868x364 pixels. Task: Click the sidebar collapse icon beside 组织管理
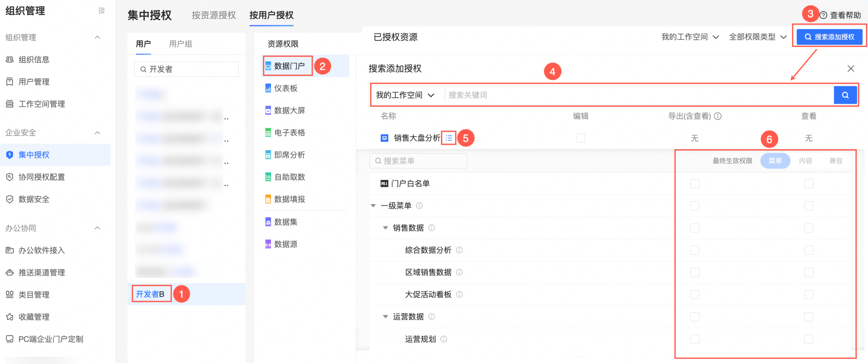[101, 11]
